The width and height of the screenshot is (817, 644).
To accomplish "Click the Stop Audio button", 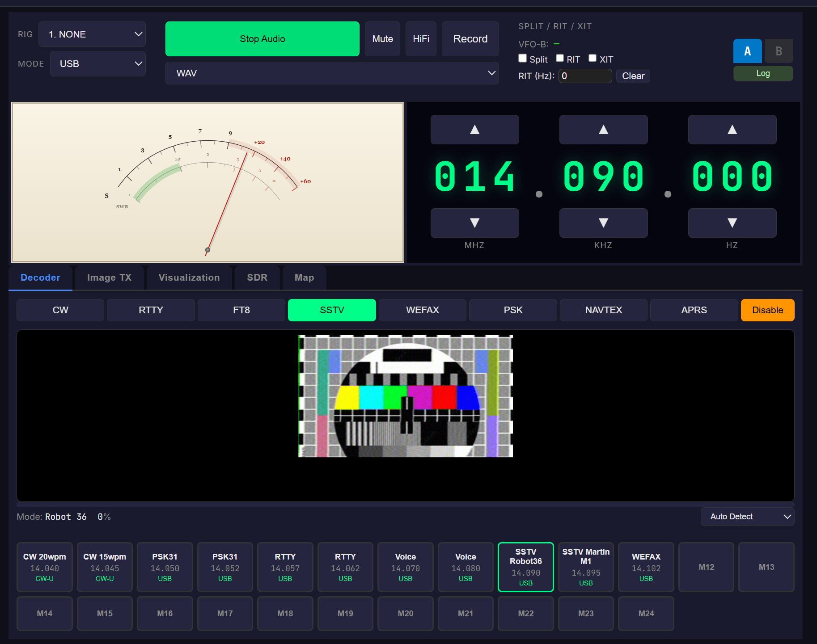I will click(x=262, y=39).
